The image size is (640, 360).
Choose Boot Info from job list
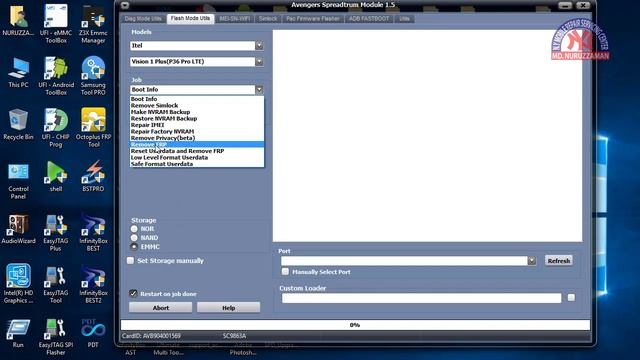point(197,99)
